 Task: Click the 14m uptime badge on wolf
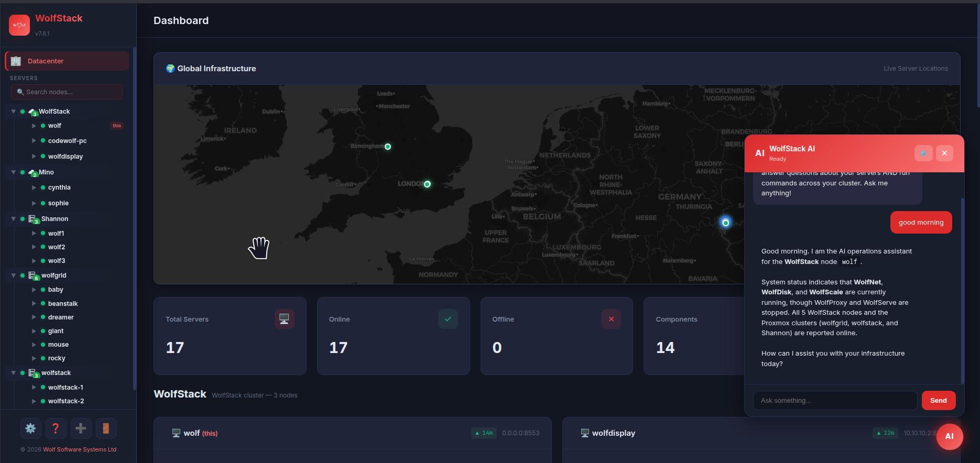pyautogui.click(x=484, y=433)
